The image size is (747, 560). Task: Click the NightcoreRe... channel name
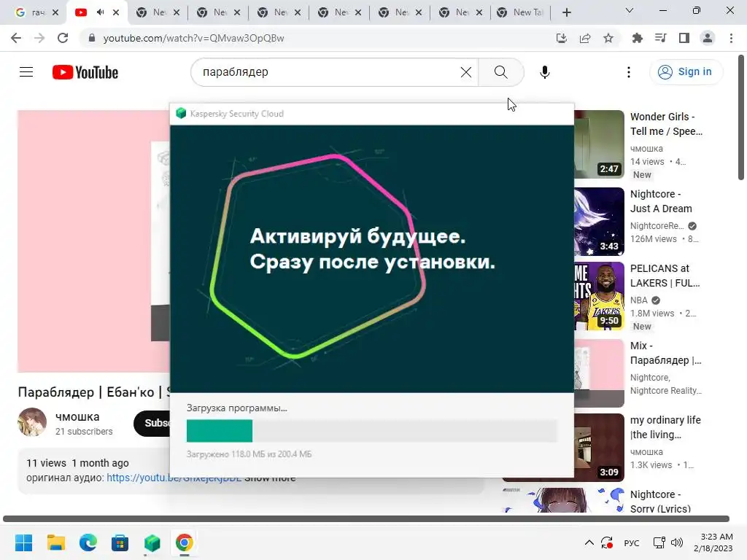click(x=657, y=226)
